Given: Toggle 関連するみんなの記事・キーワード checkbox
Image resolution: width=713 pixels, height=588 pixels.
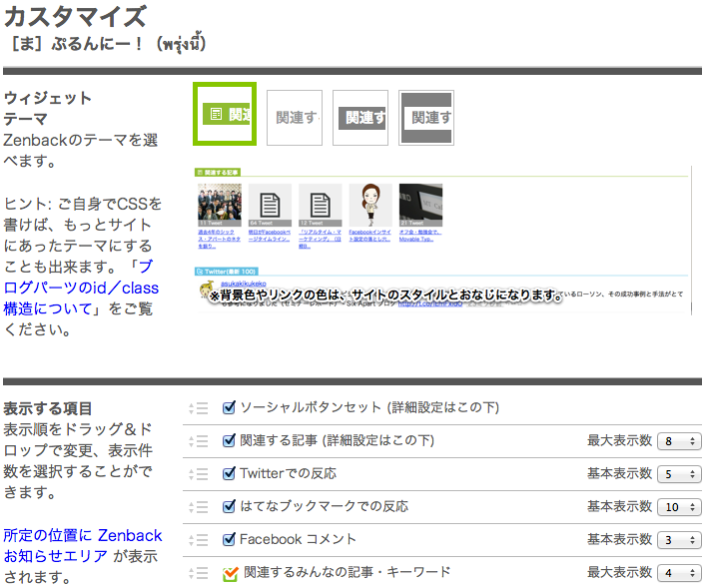Looking at the screenshot, I should (x=231, y=573).
